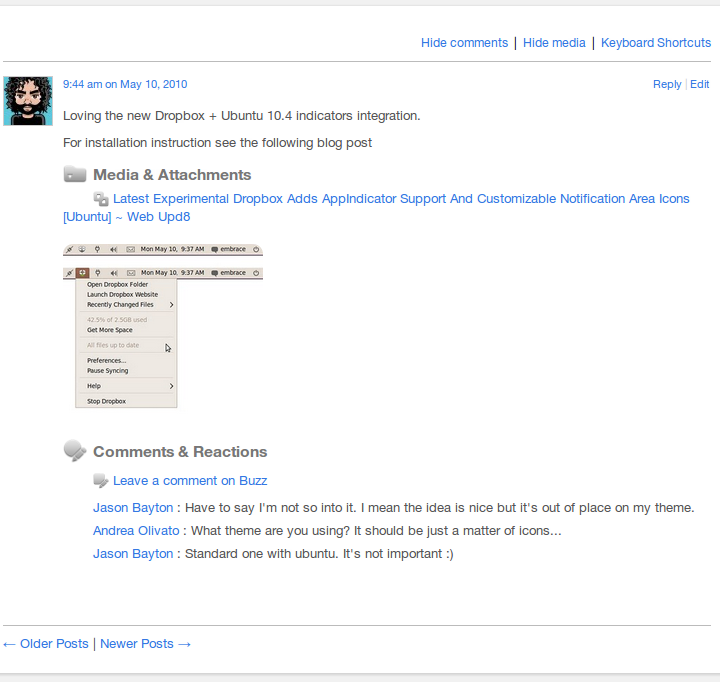Click Reply on the post
Image resolution: width=720 pixels, height=682 pixels.
(667, 85)
